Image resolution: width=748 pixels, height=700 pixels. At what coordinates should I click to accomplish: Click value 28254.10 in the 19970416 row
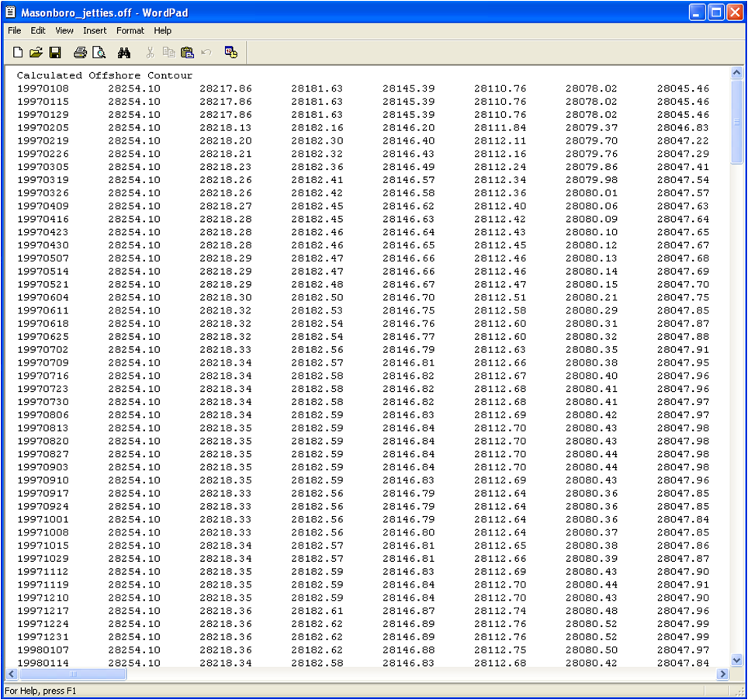[x=134, y=219]
